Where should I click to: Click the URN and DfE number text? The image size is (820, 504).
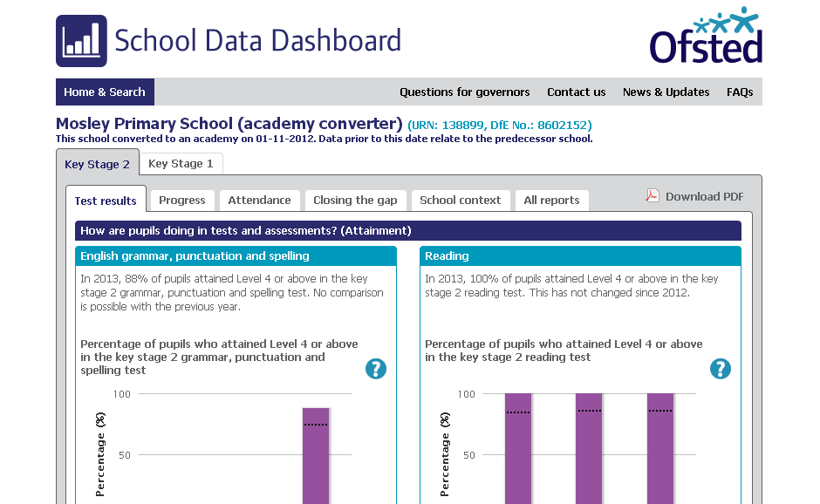coord(500,125)
